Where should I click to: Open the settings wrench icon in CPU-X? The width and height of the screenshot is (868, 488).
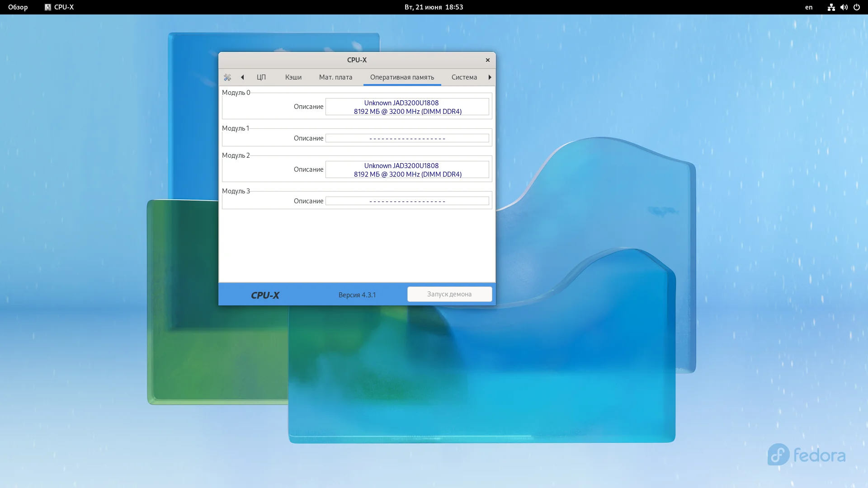(227, 77)
